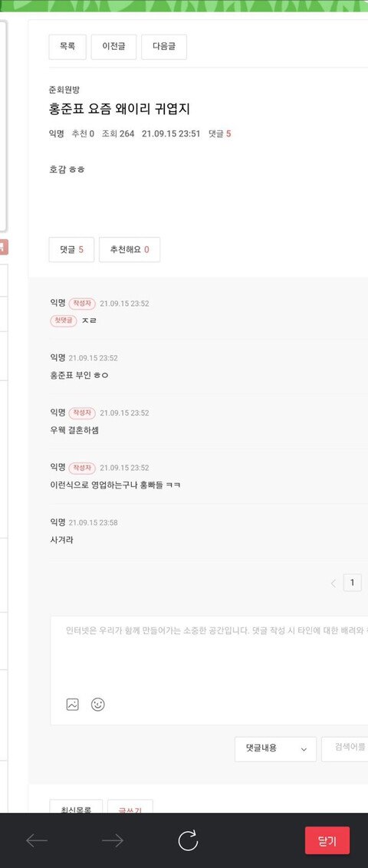Select comment page 1
Image resolution: width=368 pixels, height=868 pixels.
click(353, 582)
